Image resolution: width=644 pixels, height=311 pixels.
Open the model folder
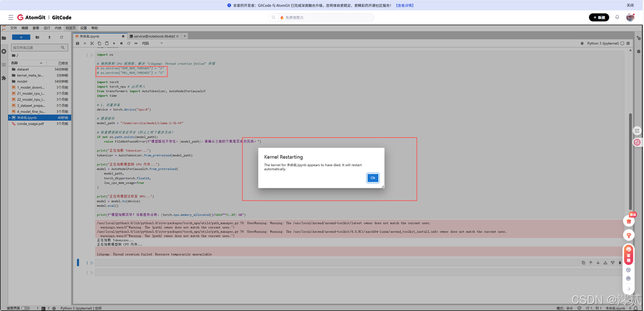click(40, 81)
